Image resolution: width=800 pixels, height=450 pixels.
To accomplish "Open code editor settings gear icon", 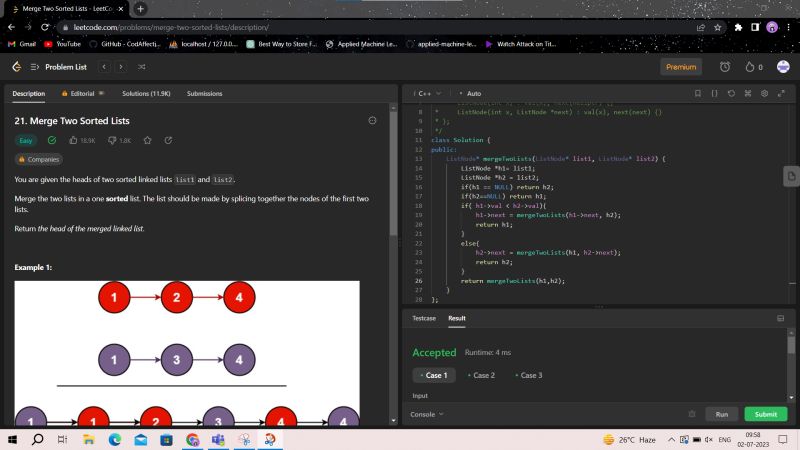I will [764, 93].
